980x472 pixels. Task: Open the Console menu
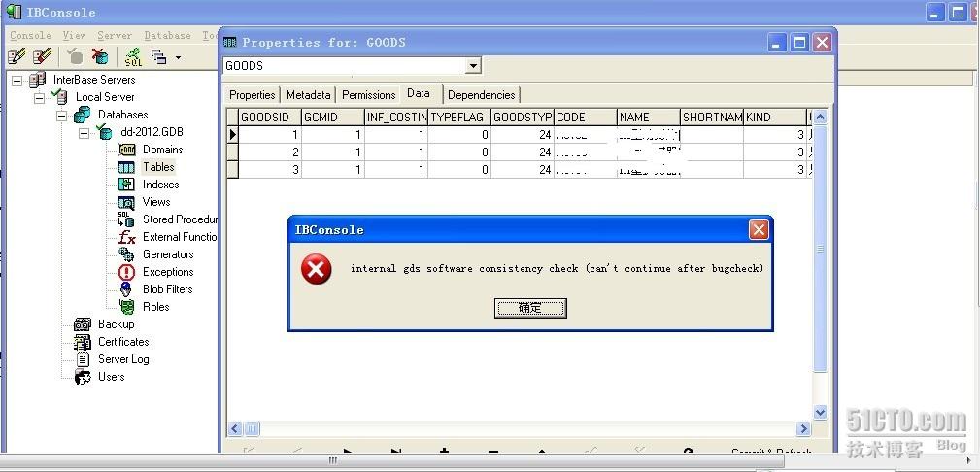point(31,36)
